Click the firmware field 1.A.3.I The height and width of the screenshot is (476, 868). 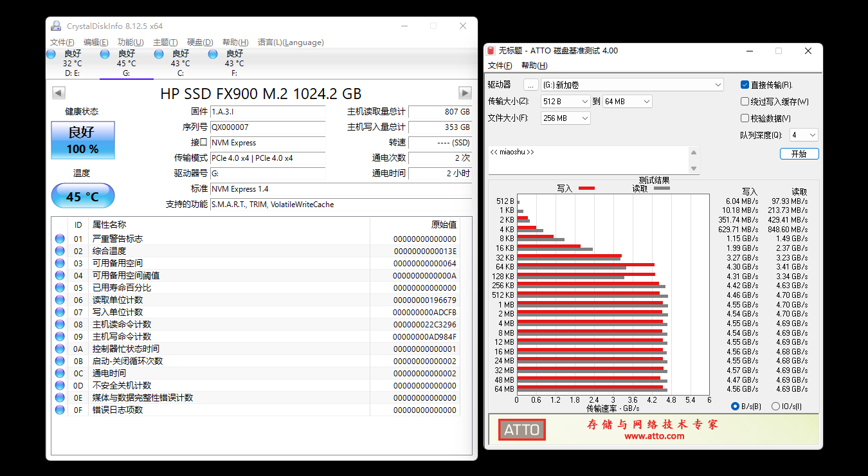(x=267, y=112)
